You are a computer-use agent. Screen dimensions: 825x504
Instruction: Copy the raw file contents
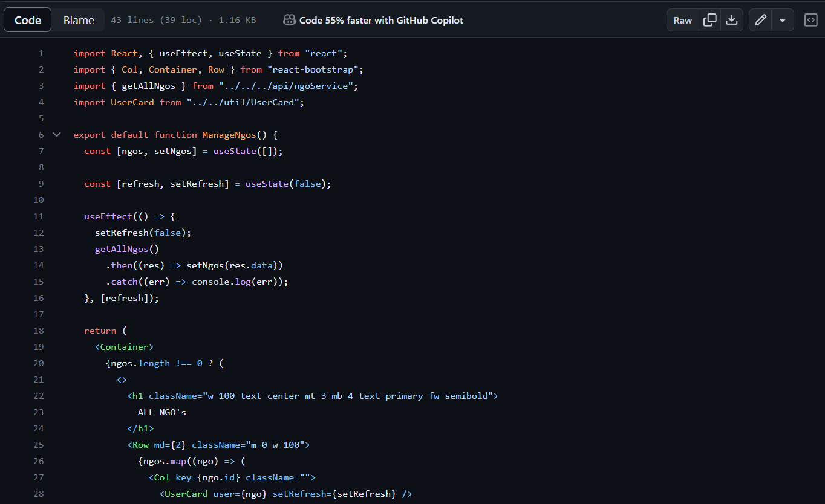click(x=710, y=20)
